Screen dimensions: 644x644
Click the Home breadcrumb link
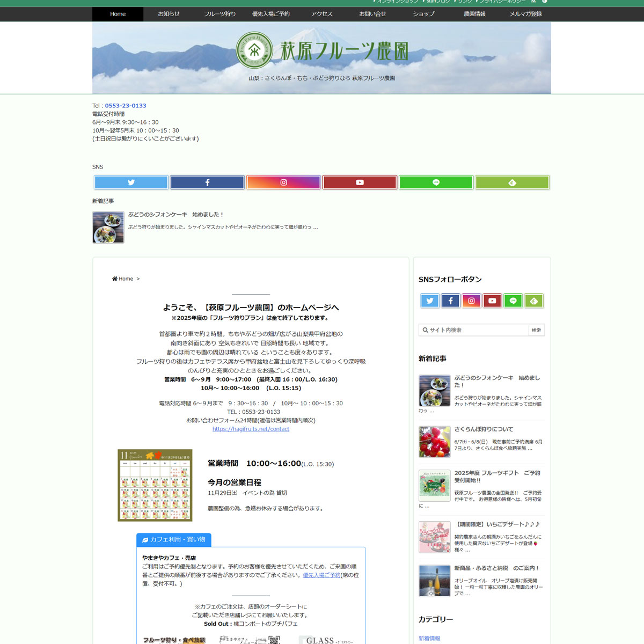coord(126,279)
